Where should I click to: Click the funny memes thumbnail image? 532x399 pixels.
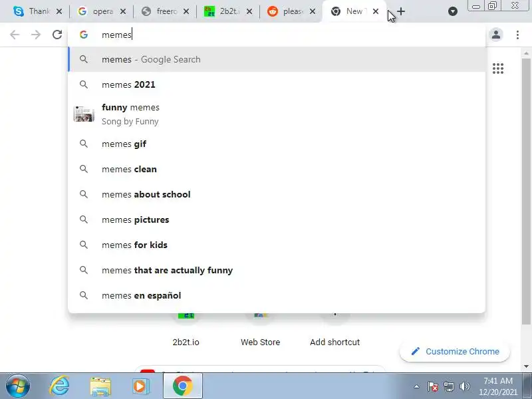click(84, 114)
